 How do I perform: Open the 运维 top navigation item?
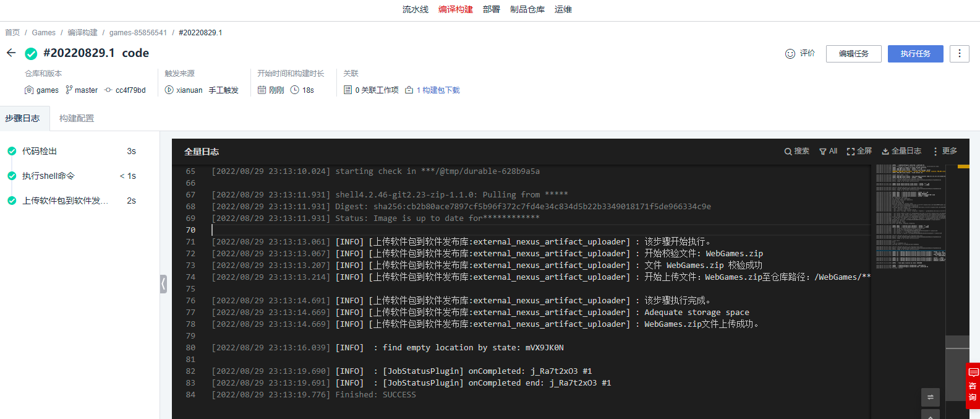(563, 9)
